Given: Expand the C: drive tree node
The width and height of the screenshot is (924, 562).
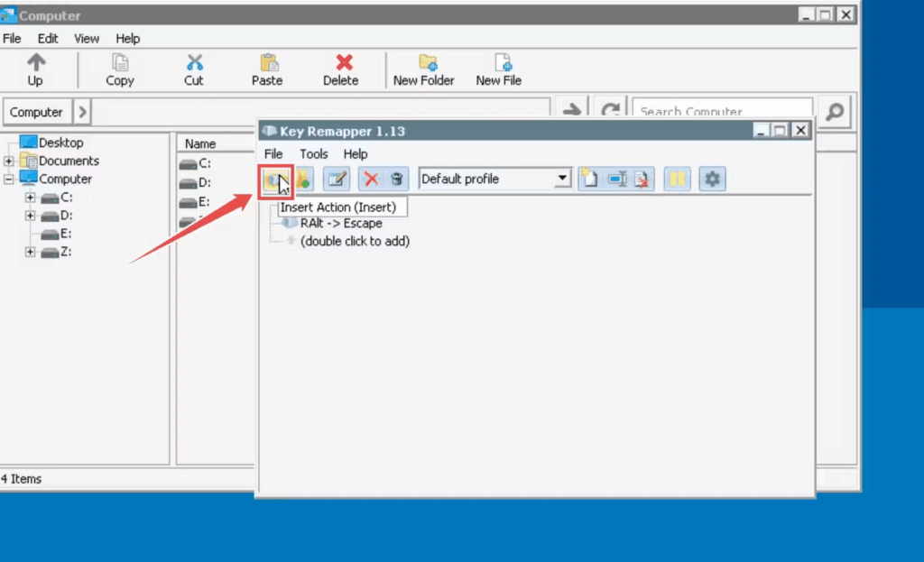Looking at the screenshot, I should pos(31,198).
